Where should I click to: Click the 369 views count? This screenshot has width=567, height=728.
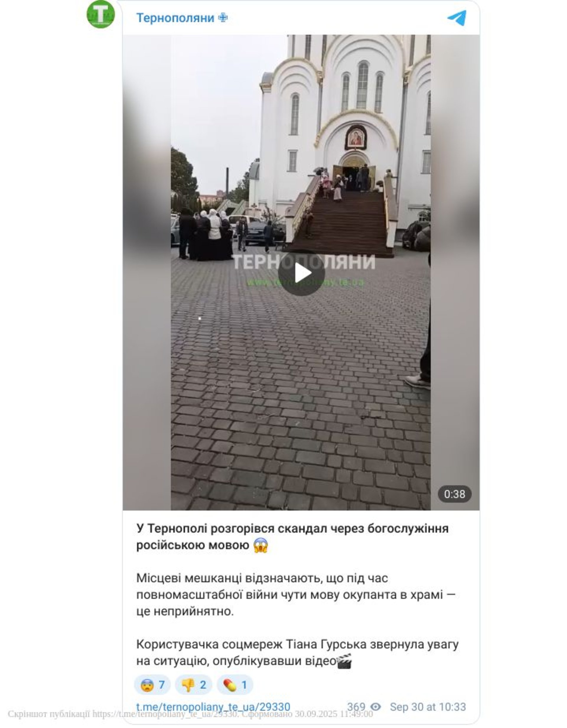[x=356, y=707]
